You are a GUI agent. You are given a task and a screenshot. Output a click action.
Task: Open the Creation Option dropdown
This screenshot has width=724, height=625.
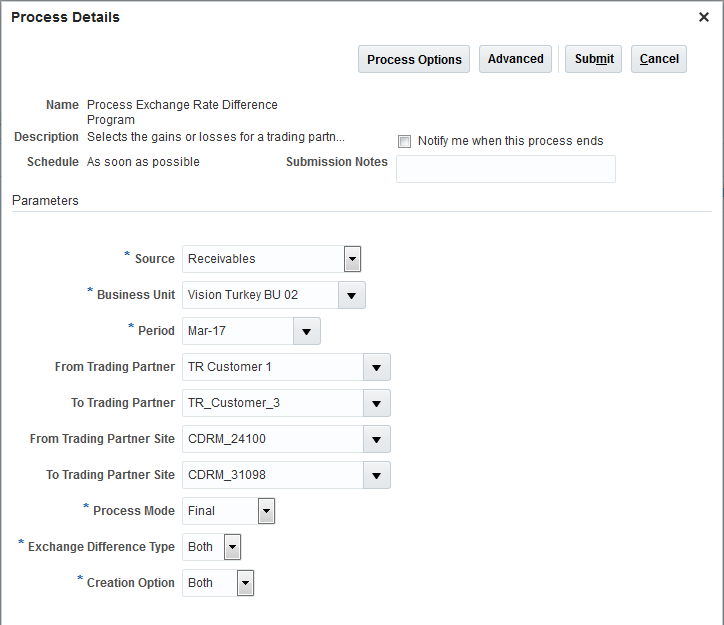[245, 583]
